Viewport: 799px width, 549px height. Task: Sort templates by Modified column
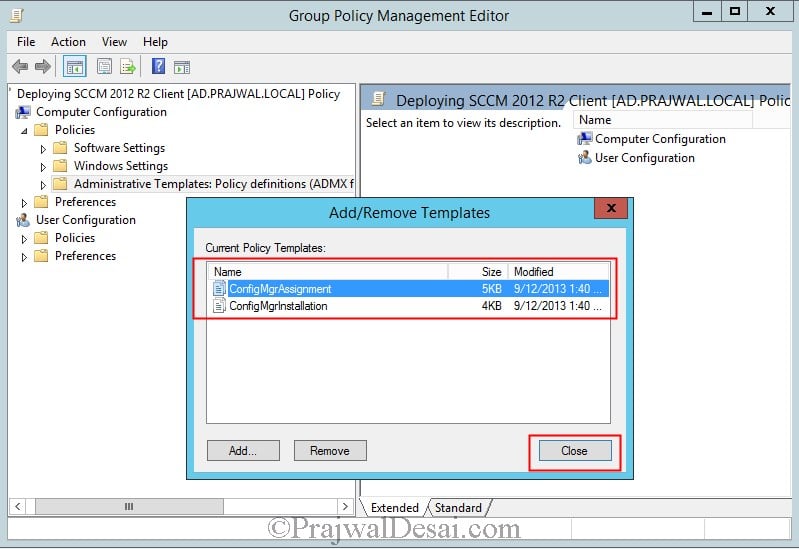558,272
